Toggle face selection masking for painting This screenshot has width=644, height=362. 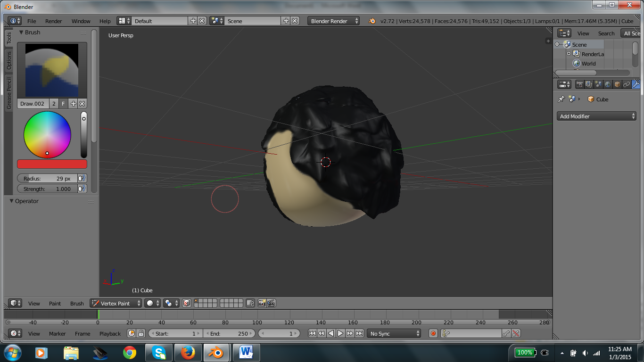coord(187,303)
